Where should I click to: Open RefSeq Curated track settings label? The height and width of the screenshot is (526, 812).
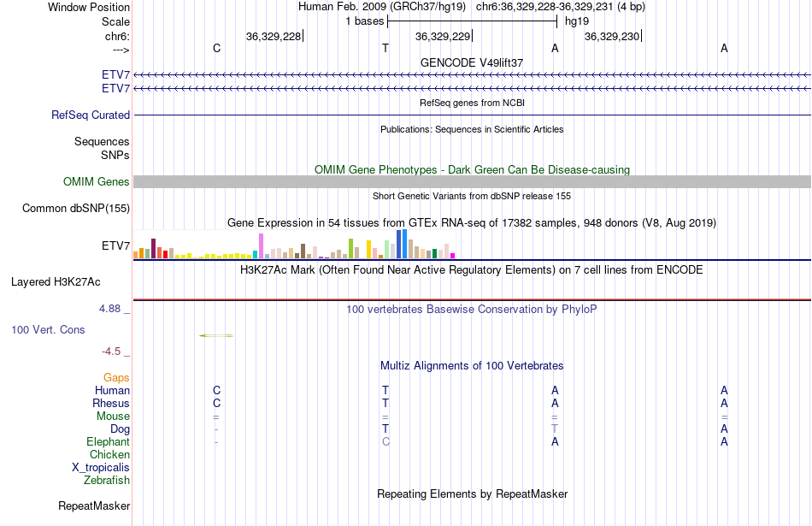[91, 115]
